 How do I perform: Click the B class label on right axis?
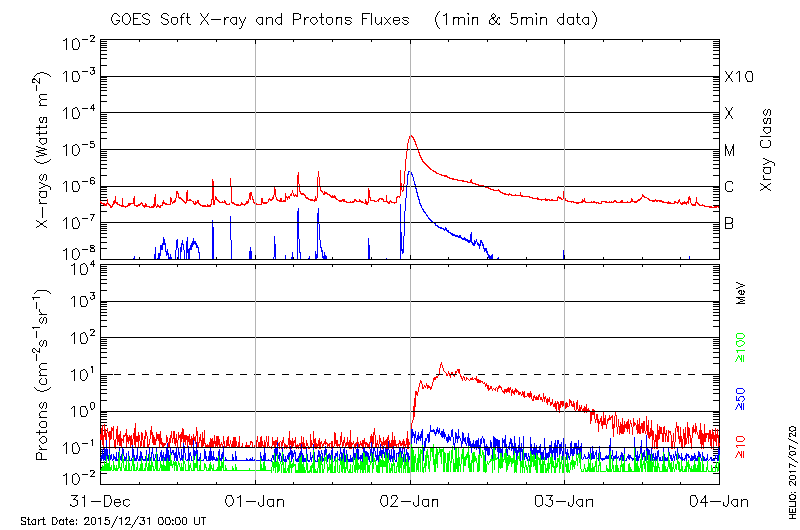[x=729, y=223]
